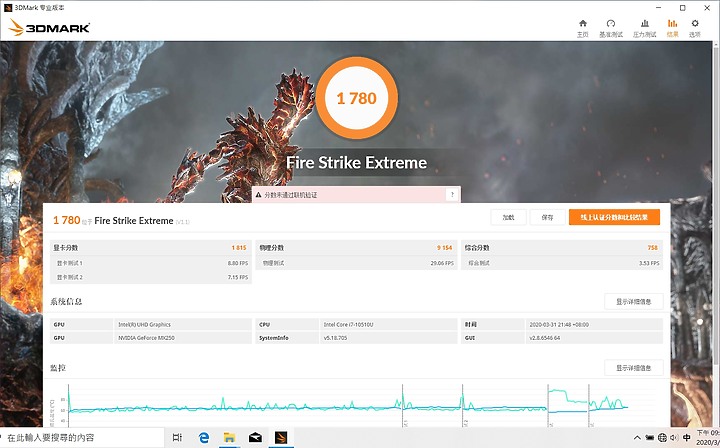
Task: Click 1 780 Fire Strike Extreme panel heading
Action: (121, 220)
